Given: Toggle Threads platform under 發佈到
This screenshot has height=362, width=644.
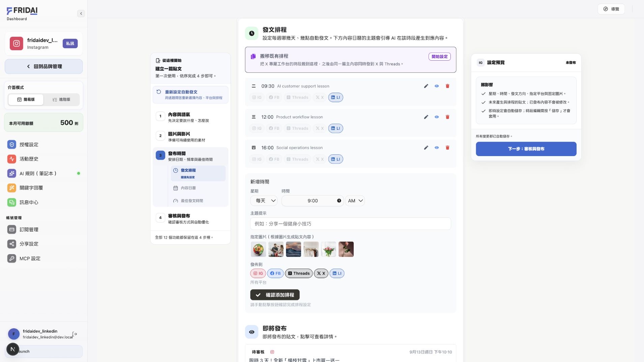Looking at the screenshot, I should point(299,273).
